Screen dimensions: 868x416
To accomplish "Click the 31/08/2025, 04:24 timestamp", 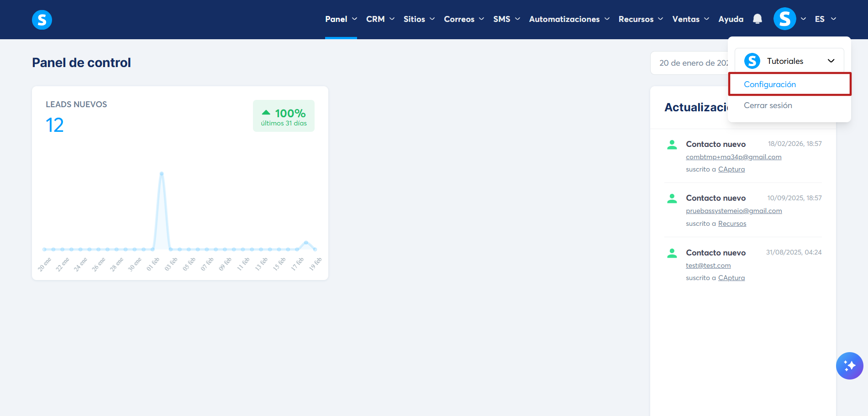I will tap(794, 252).
